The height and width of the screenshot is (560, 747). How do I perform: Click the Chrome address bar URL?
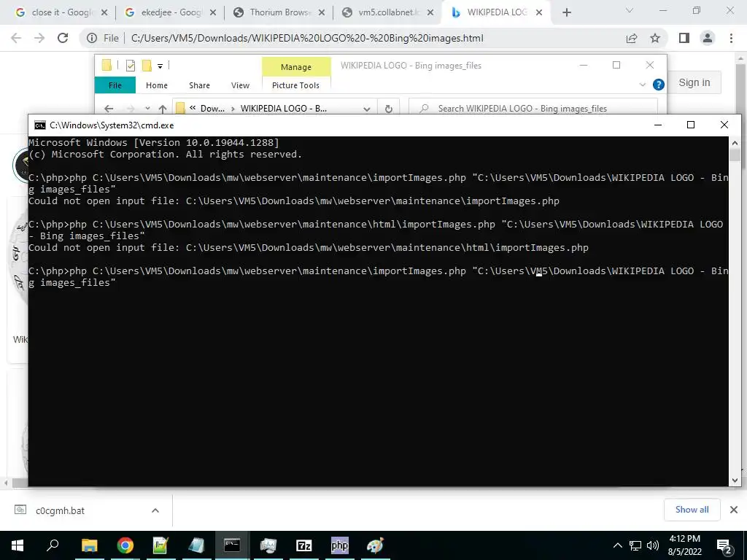pyautogui.click(x=307, y=38)
